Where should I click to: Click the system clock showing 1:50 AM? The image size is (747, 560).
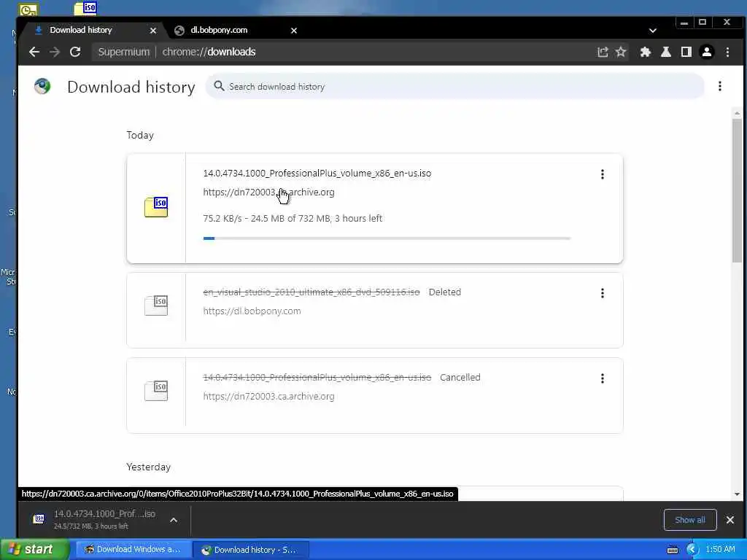point(720,549)
